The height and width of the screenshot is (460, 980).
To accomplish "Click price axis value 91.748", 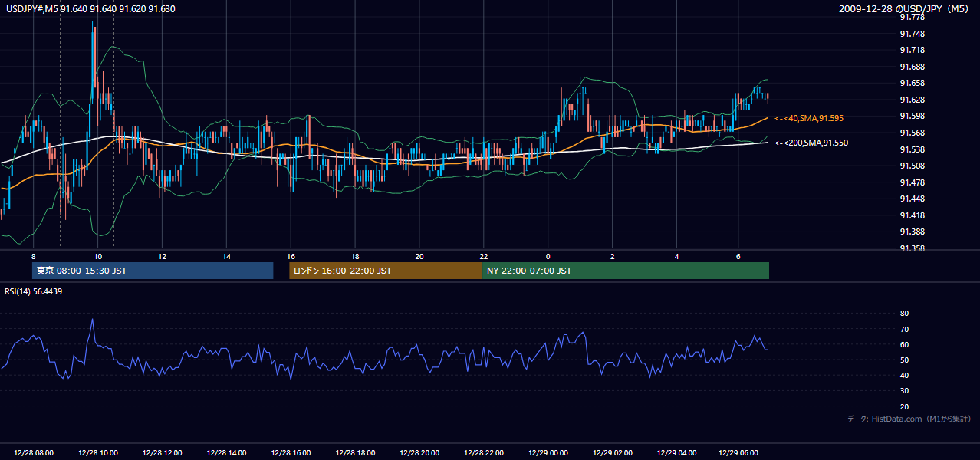I will click(x=912, y=34).
